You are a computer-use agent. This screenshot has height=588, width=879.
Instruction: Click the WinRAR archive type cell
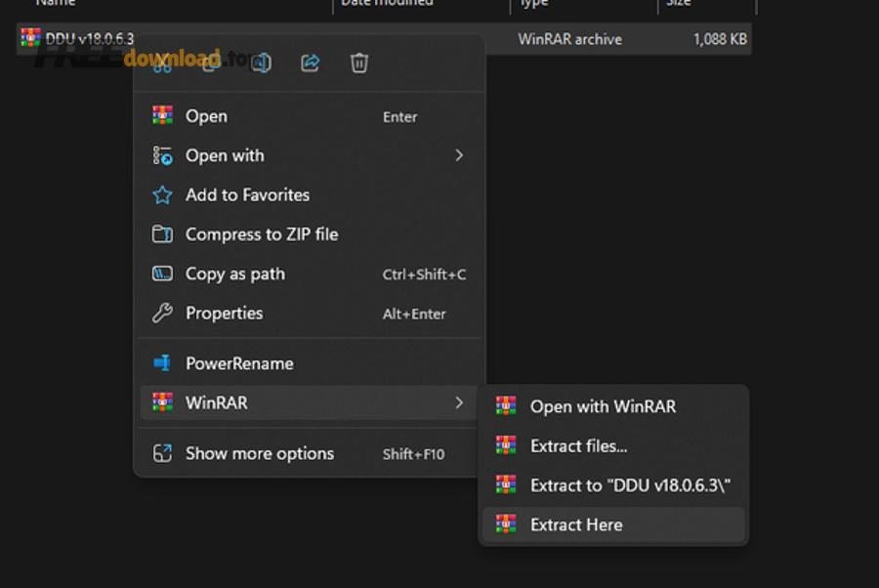tap(570, 39)
